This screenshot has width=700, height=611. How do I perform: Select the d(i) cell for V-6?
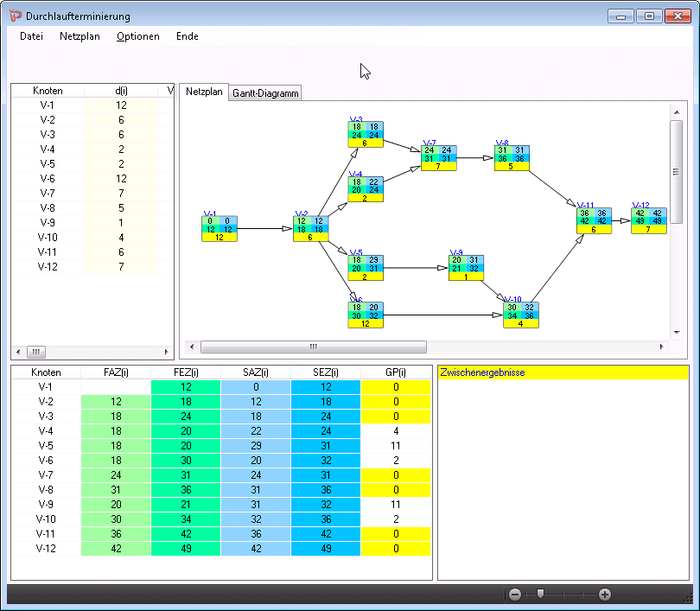(121, 178)
